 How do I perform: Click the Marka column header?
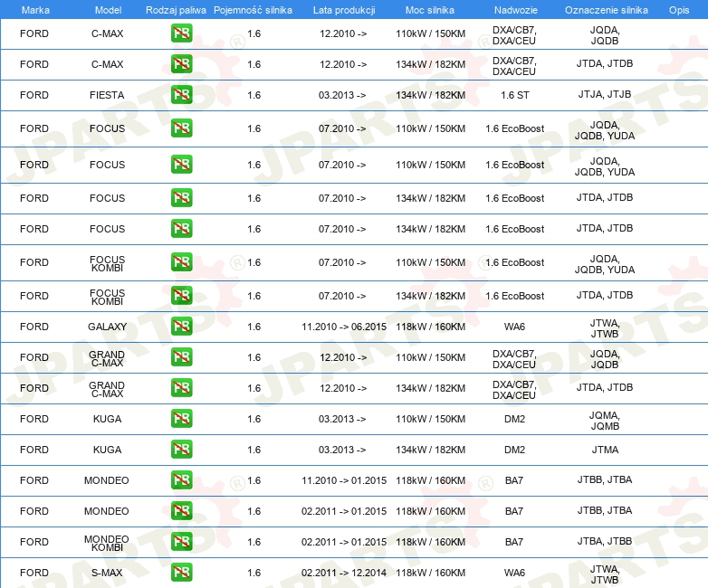(x=35, y=10)
